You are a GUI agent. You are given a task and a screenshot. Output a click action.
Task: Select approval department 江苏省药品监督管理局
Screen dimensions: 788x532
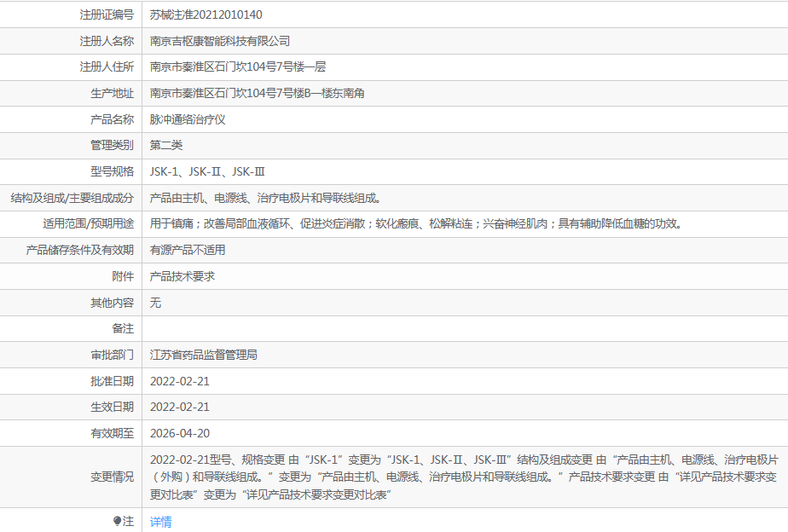click(204, 356)
